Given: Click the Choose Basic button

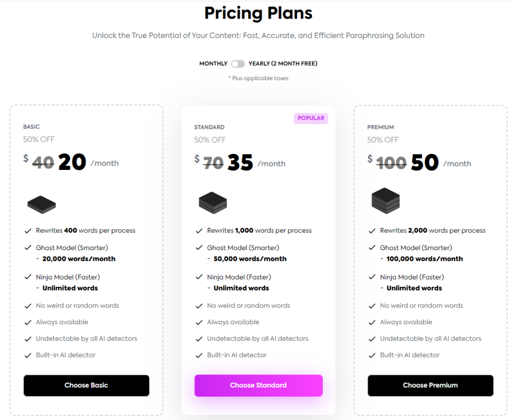Looking at the screenshot, I should click(86, 385).
